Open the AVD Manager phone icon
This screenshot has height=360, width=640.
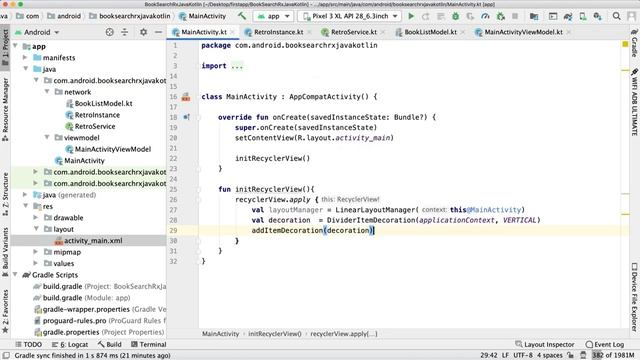click(582, 16)
